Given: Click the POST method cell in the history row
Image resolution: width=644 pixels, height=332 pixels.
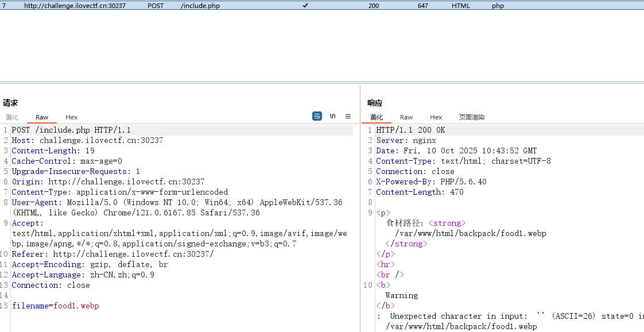Looking at the screenshot, I should click(x=155, y=5).
